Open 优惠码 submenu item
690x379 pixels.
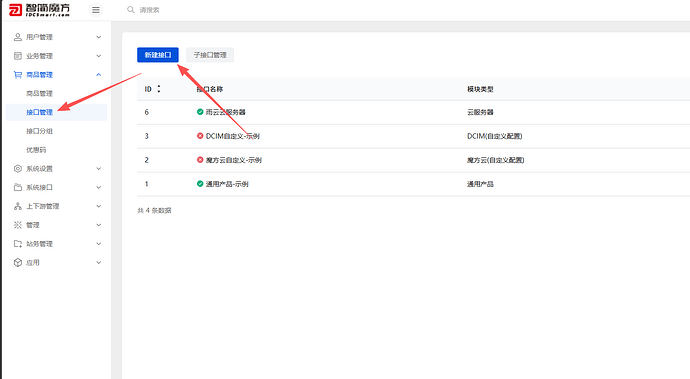36,150
